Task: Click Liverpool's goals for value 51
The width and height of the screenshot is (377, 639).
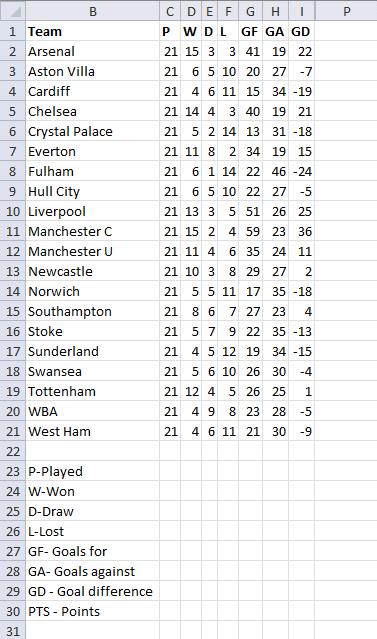Action: tap(250, 211)
